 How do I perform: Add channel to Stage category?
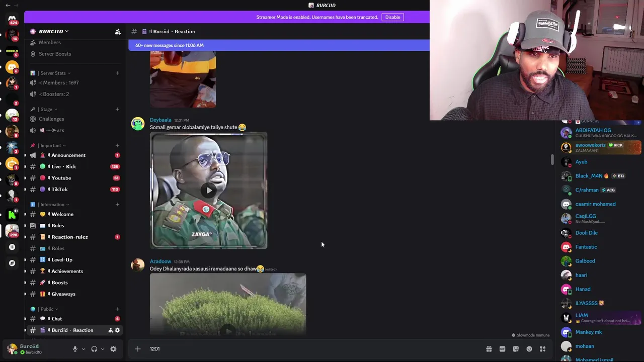coord(117,109)
